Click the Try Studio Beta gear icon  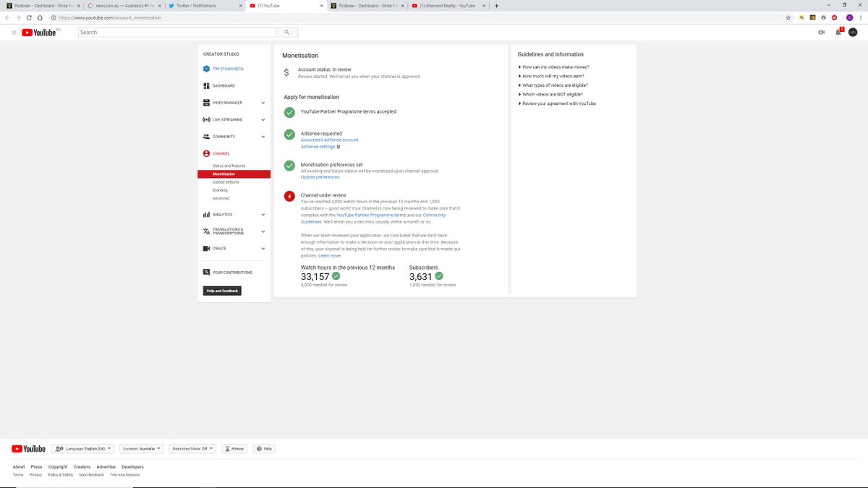point(206,69)
